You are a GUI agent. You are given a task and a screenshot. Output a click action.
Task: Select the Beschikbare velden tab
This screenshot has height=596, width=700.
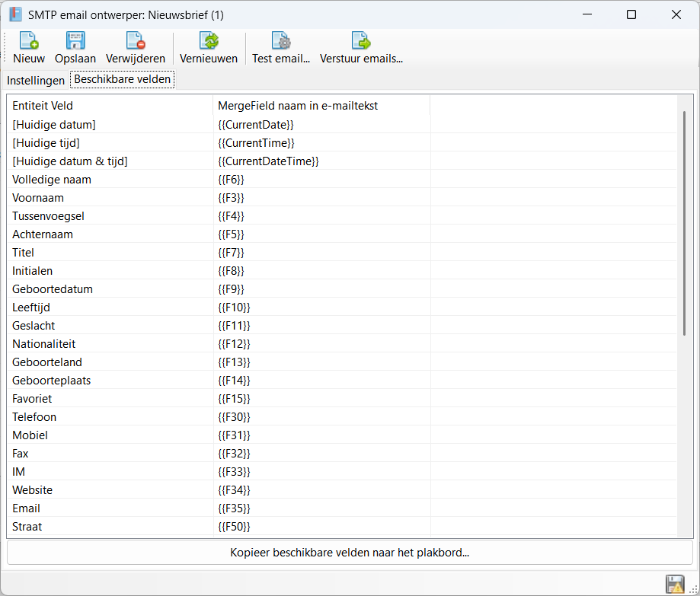pyautogui.click(x=122, y=79)
